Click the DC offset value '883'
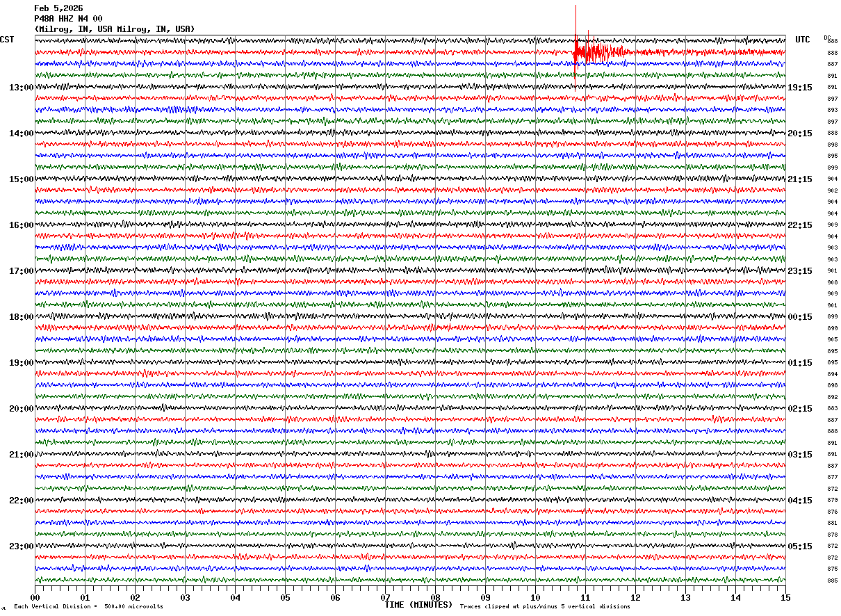841x616 pixels. tap(832, 408)
